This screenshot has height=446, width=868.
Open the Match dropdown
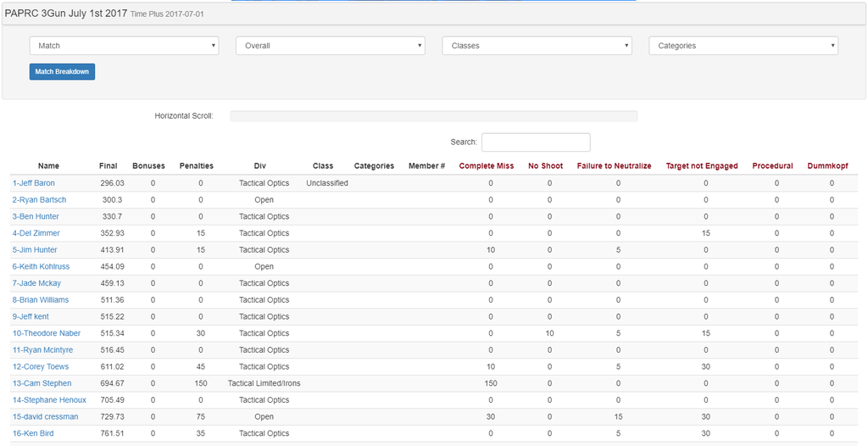(124, 46)
